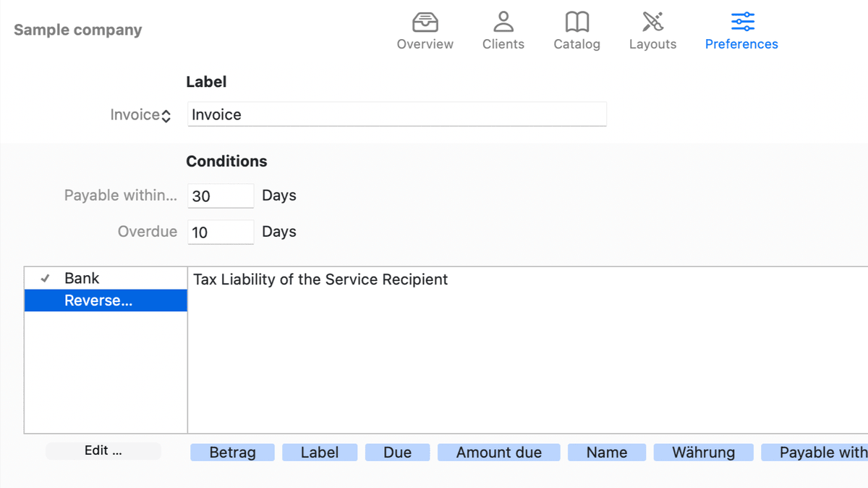This screenshot has height=488, width=868.
Task: Expand the Invoice document type popup
Action: pos(141,115)
